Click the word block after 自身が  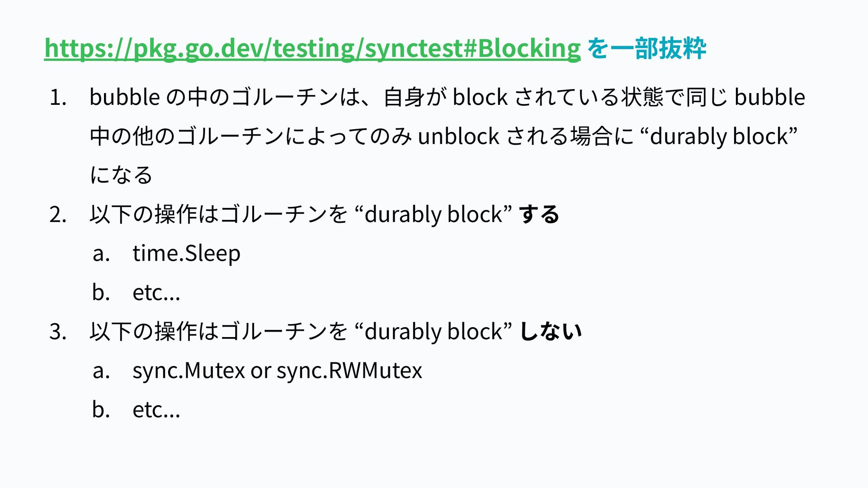point(480,97)
